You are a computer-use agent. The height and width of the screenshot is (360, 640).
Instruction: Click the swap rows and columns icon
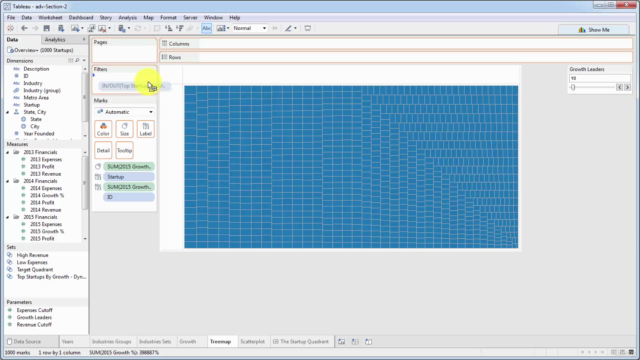coord(157,28)
